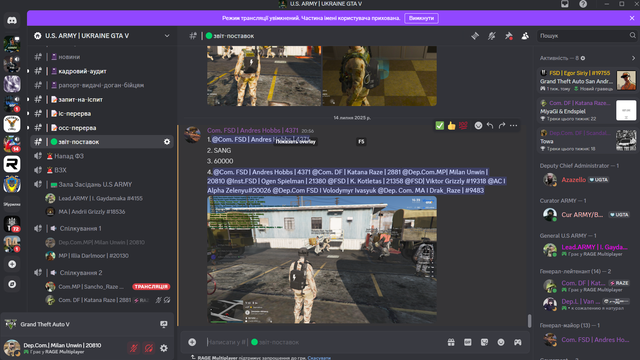The width and height of the screenshot is (640, 360).
Task: Open the help question mark icon
Action: tap(583, 4)
